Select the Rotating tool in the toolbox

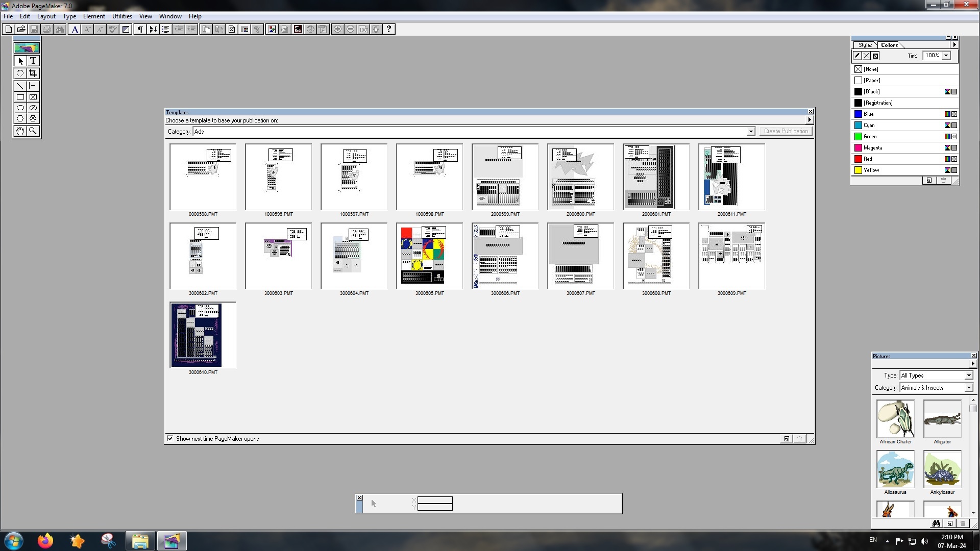tap(20, 73)
